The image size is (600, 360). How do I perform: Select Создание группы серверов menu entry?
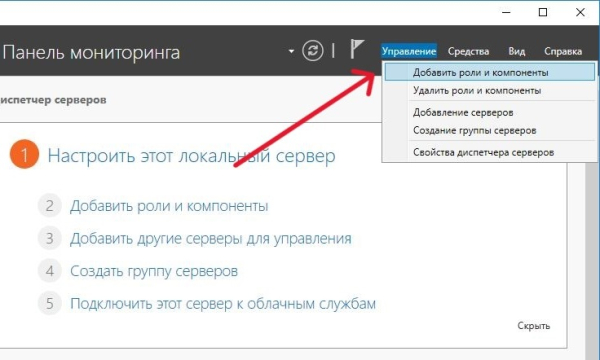[490, 130]
